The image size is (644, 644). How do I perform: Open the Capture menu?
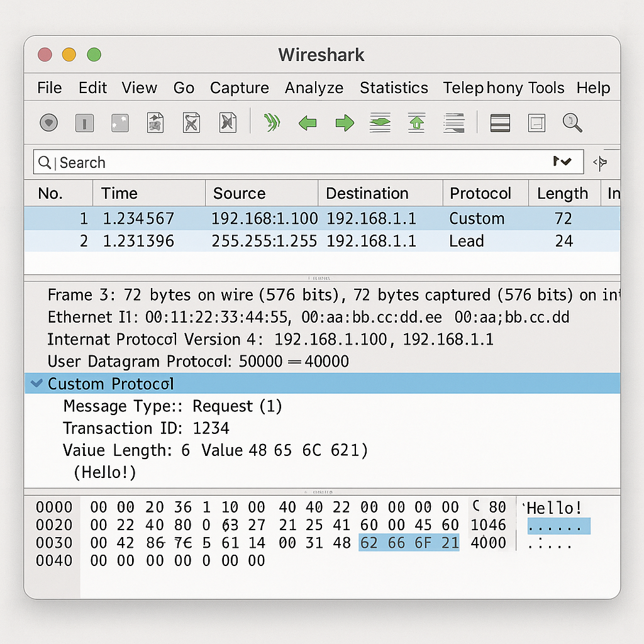click(x=240, y=88)
